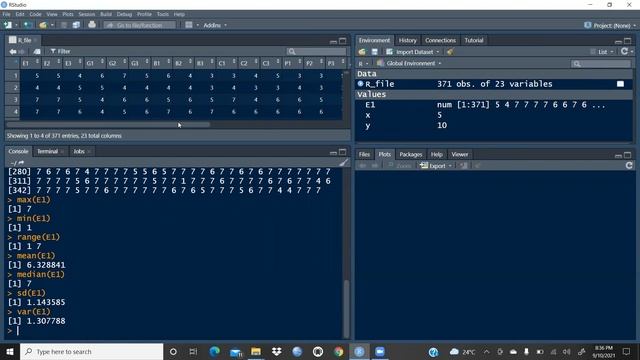Click the Print icon in main toolbar
Screen dimensions: 640x360
92,25
